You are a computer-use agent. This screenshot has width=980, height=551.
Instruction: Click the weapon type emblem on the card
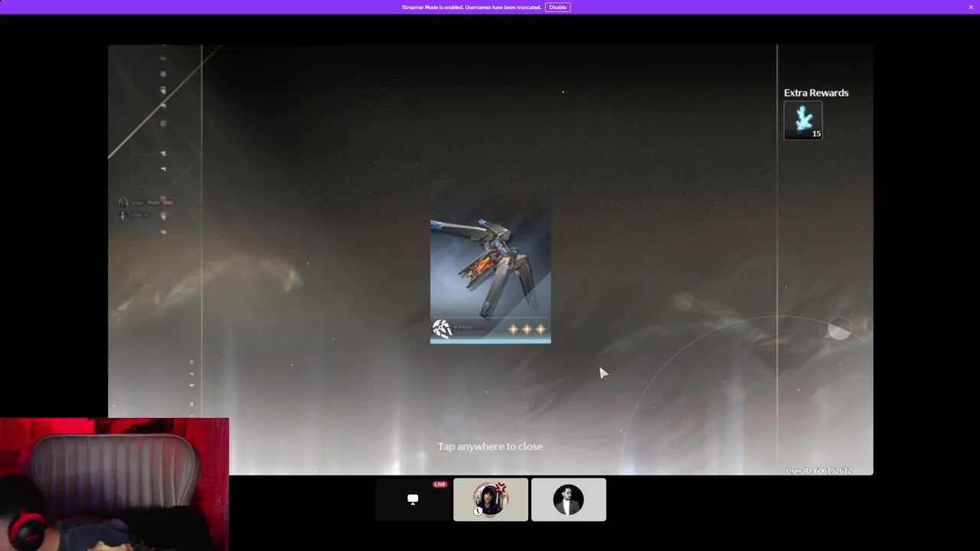click(442, 329)
